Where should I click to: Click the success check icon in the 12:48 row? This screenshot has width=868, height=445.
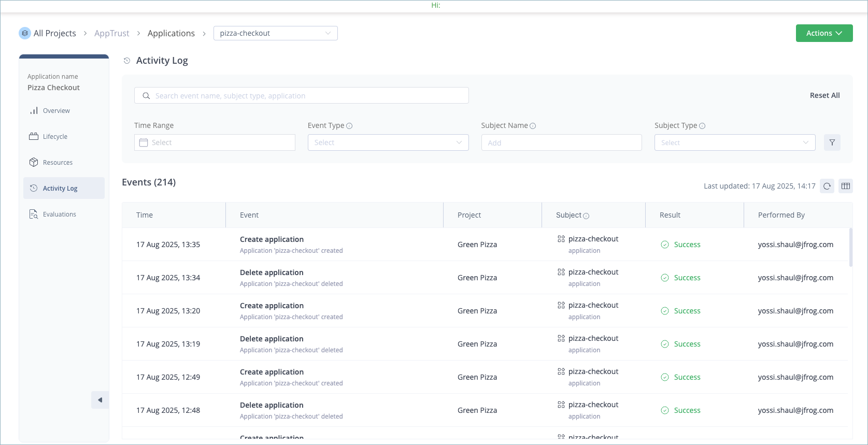[x=665, y=410]
